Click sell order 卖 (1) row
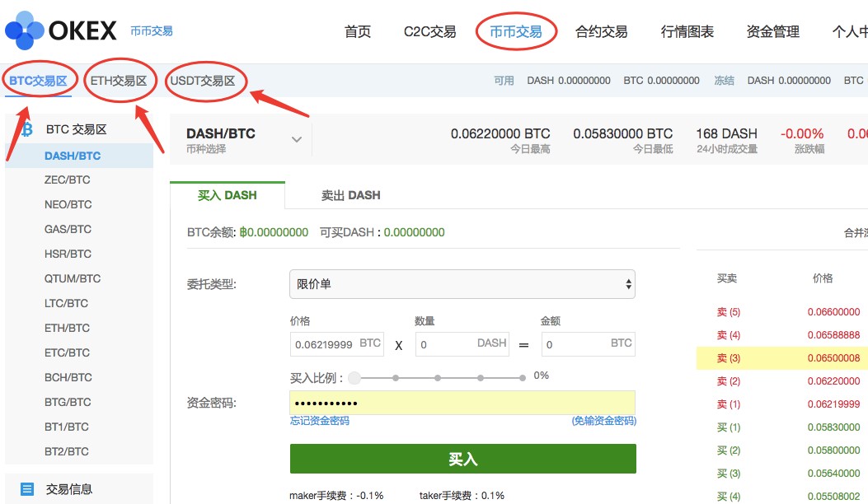 (x=781, y=404)
